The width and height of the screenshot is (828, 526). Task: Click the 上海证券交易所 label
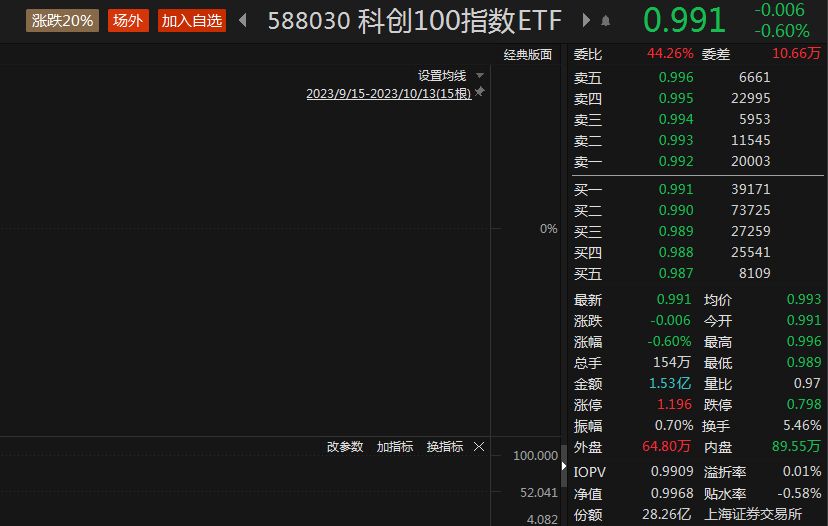coord(753,514)
